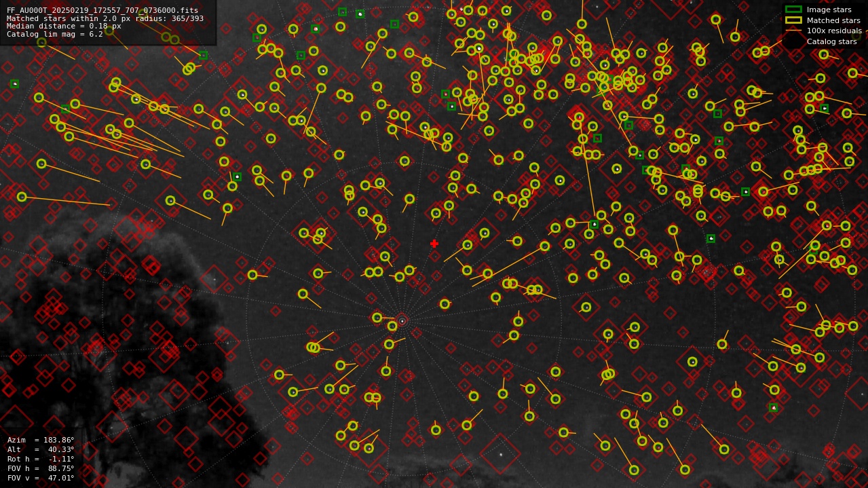This screenshot has width=868, height=488.
Task: Click the 'Rot h = -1.11°' readout
Action: [41, 459]
